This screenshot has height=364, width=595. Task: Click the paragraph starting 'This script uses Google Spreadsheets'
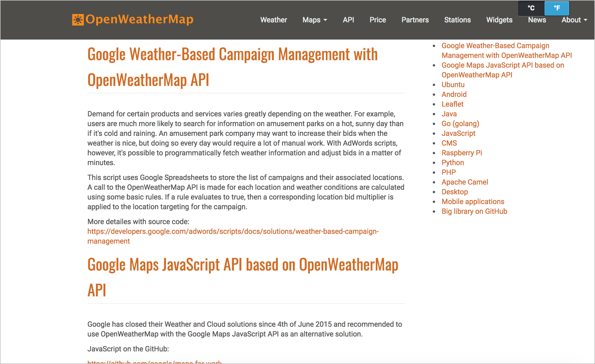click(x=246, y=192)
